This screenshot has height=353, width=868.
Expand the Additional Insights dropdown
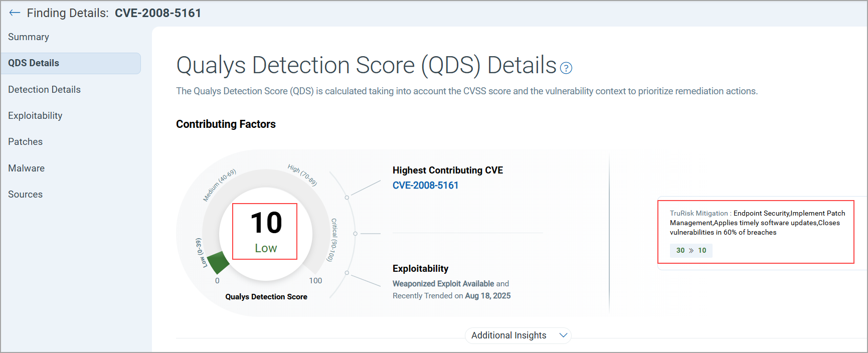[x=518, y=335]
